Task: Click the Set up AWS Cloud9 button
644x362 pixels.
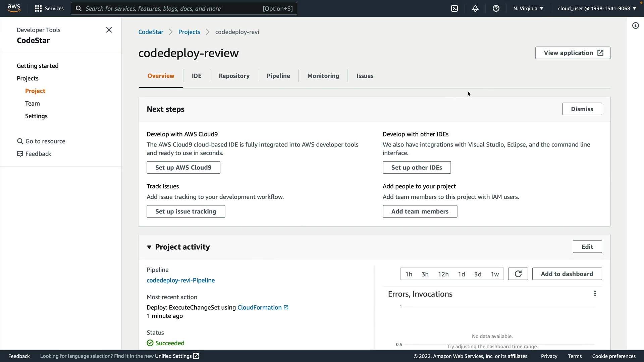Action: point(183,167)
